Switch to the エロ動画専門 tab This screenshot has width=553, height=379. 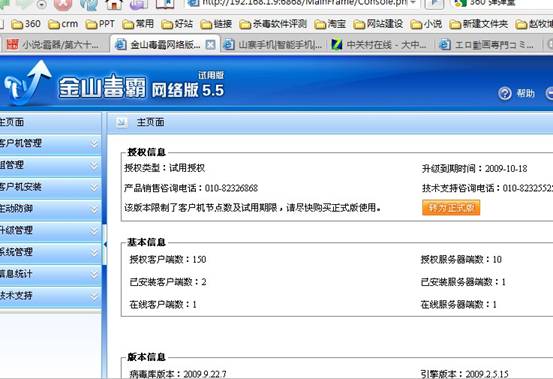point(488,44)
